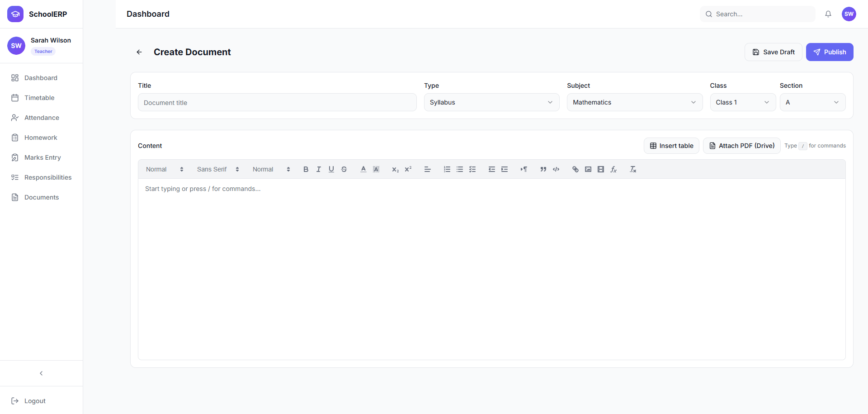Viewport: 868px width, 414px height.
Task: Insert an image into content
Action: pyautogui.click(x=588, y=169)
